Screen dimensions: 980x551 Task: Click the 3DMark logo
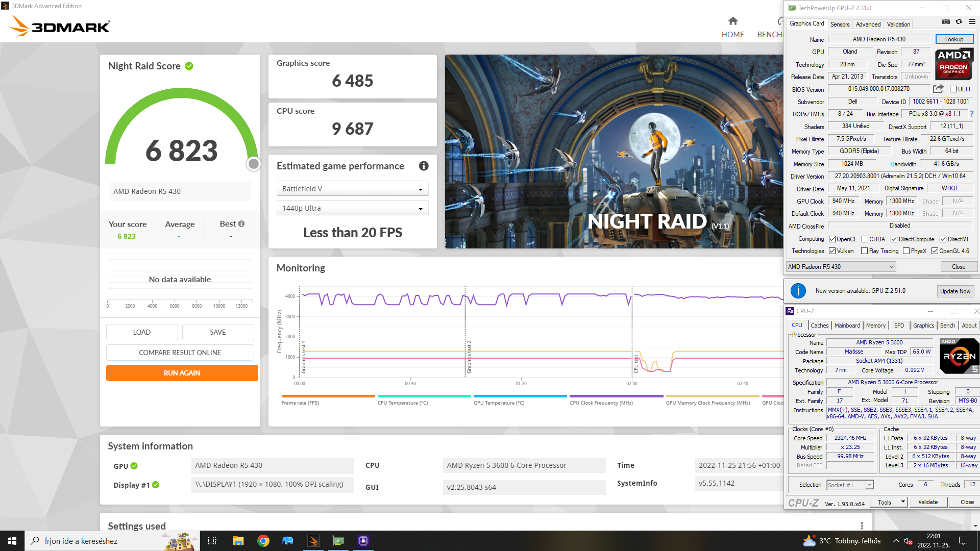pos(60,26)
